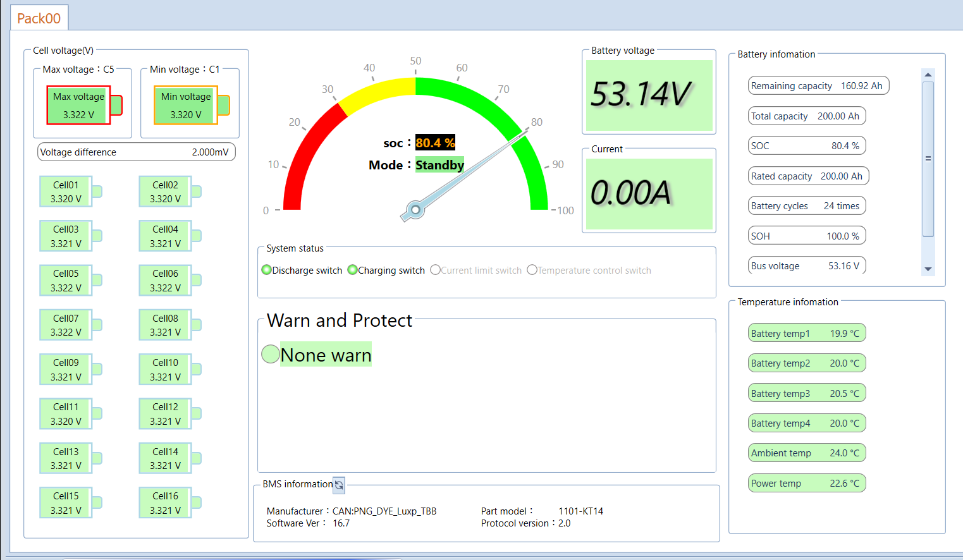Click the None warn text

(326, 355)
